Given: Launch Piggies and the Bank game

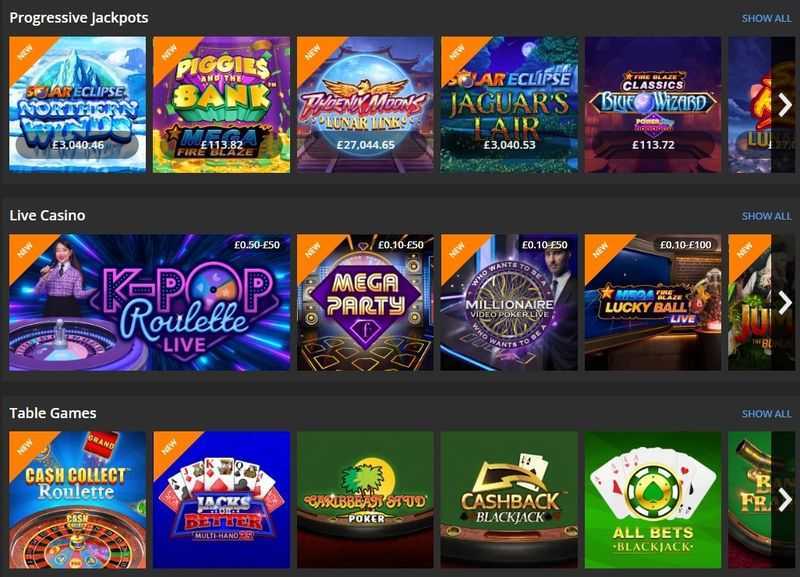Looking at the screenshot, I should (x=221, y=105).
